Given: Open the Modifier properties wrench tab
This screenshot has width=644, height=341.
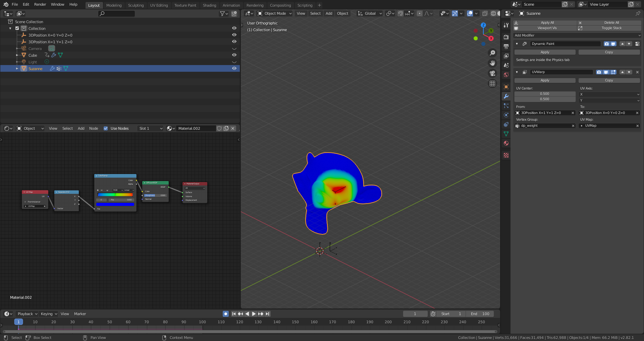Looking at the screenshot, I should click(506, 96).
